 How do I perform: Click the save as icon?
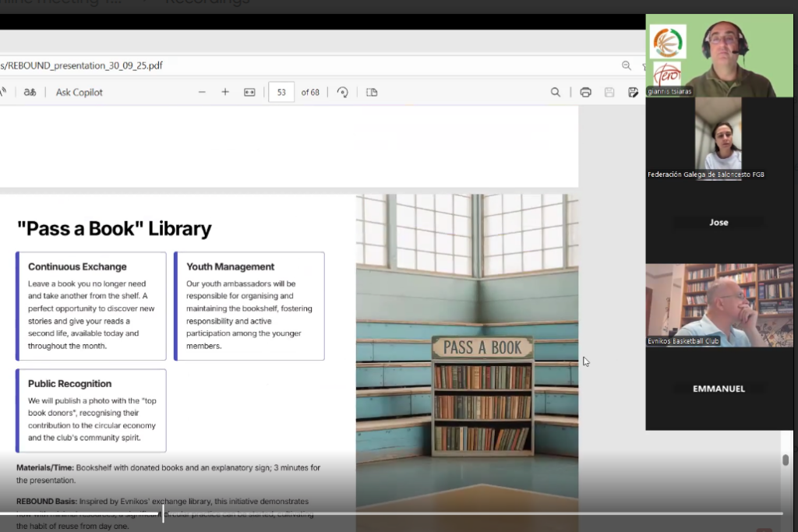[x=633, y=92]
